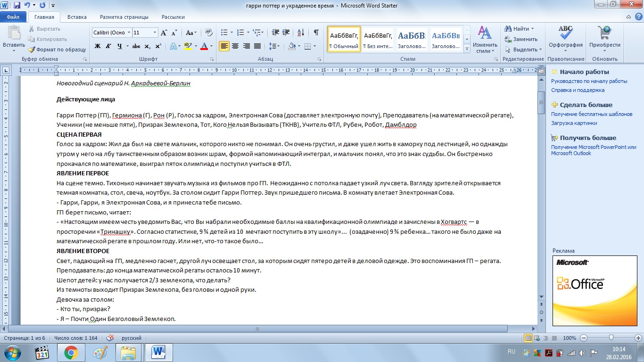This screenshot has height=362, width=644.
Task: Open the File (Файл) tab
Action: (x=13, y=17)
